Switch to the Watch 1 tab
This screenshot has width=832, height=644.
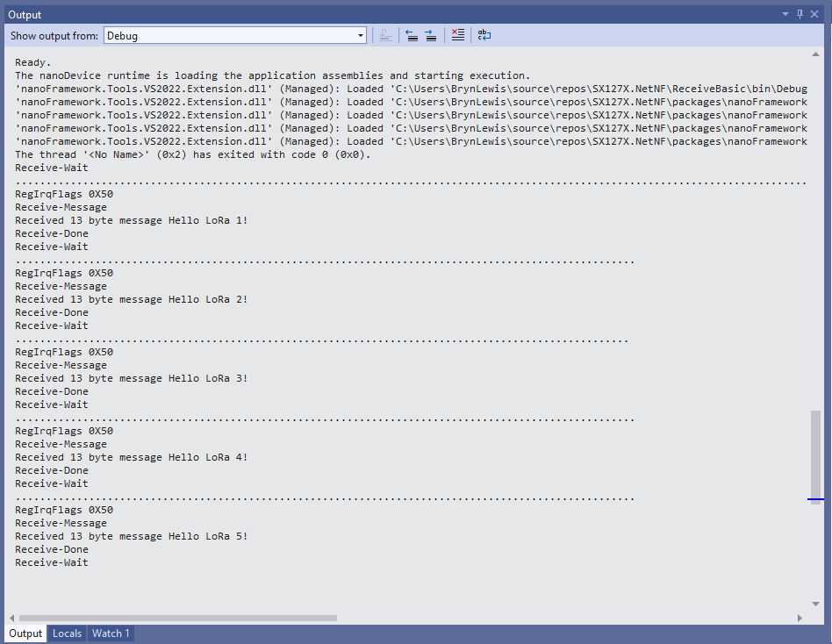point(111,633)
